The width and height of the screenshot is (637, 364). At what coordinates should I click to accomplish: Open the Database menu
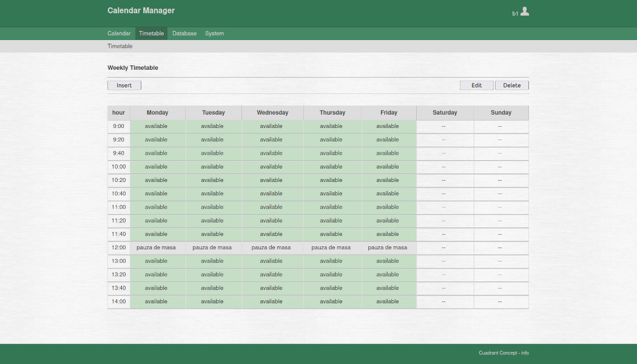coord(184,33)
